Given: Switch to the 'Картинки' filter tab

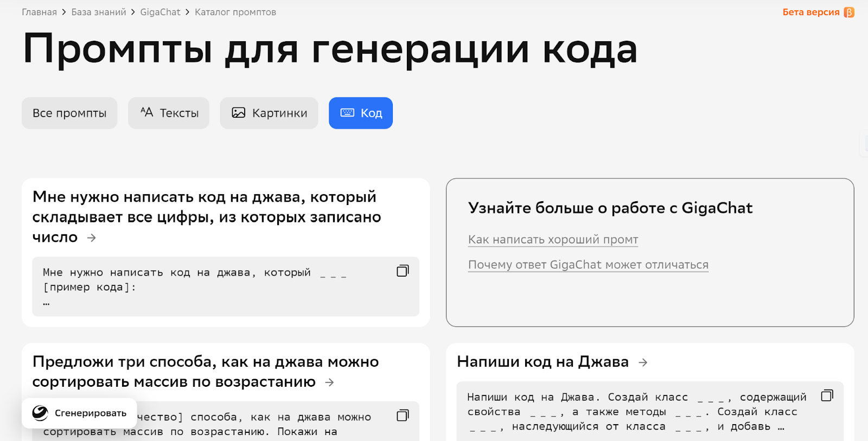Looking at the screenshot, I should click(x=269, y=113).
